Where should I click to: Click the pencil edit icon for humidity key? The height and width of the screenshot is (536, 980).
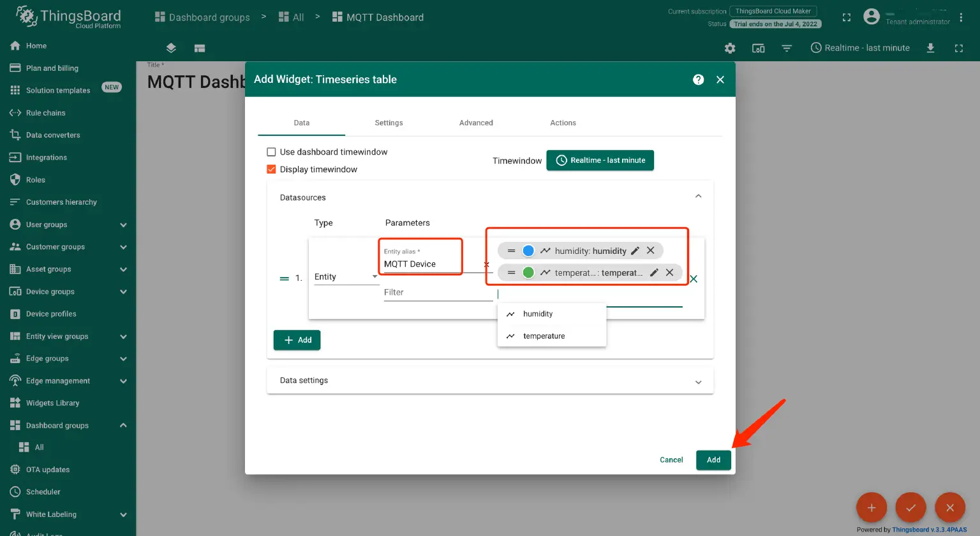635,251
